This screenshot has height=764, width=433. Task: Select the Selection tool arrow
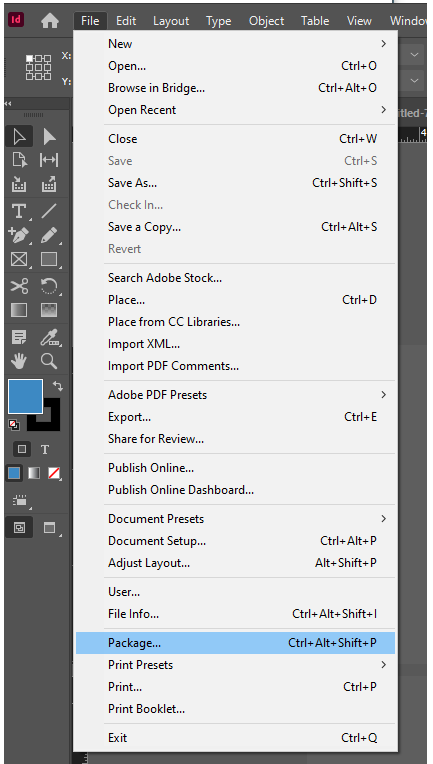point(19,137)
